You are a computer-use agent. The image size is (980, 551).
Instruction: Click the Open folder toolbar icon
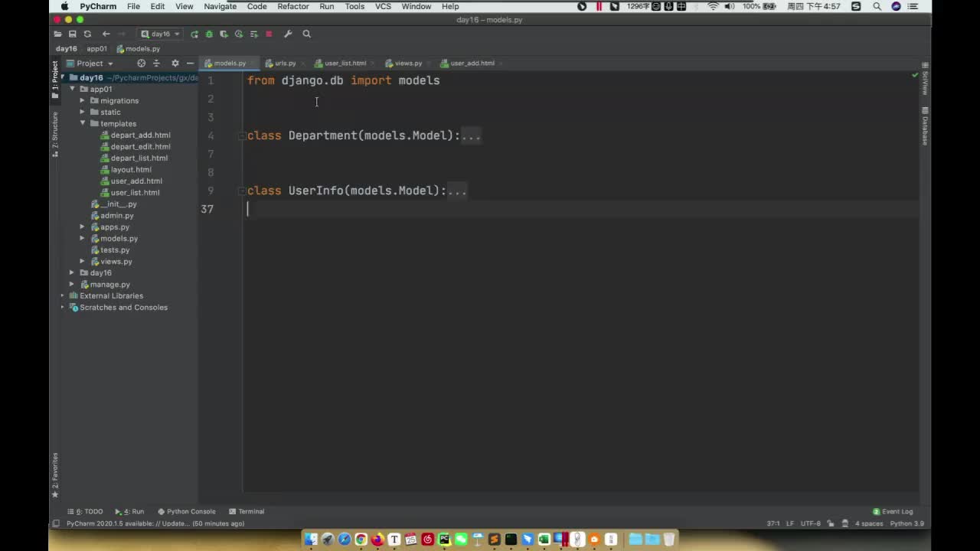pyautogui.click(x=57, y=34)
